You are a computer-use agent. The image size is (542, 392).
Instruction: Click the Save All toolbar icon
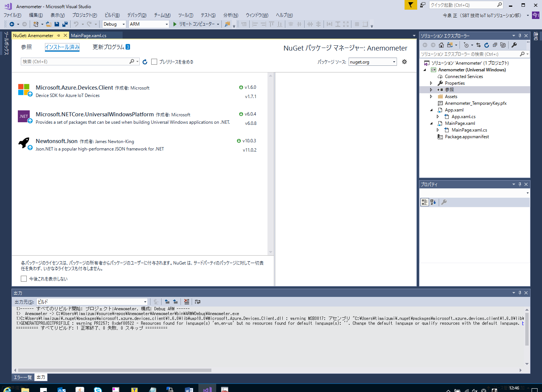point(65,24)
